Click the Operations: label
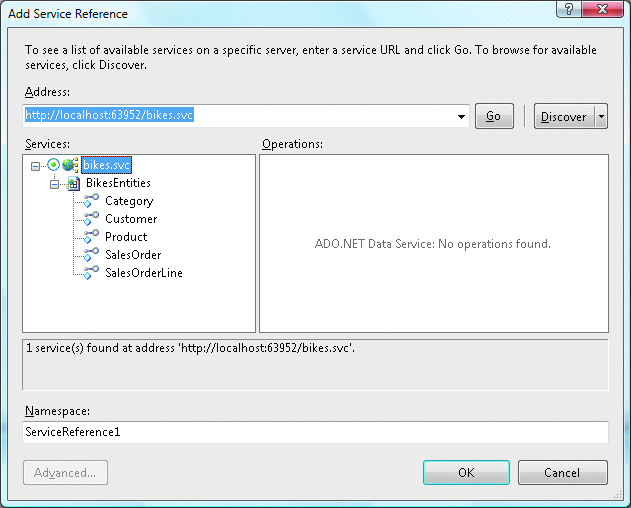Screen dimensions: 631x508 point(293,144)
